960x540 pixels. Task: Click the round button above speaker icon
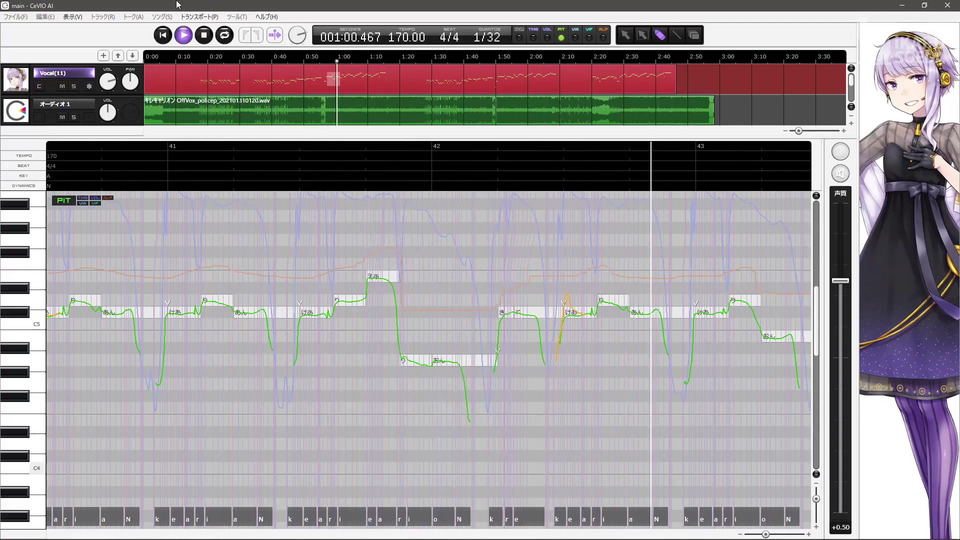pyautogui.click(x=840, y=151)
